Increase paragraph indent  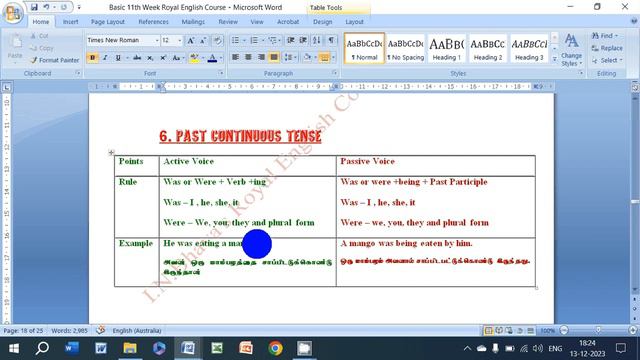click(303, 40)
